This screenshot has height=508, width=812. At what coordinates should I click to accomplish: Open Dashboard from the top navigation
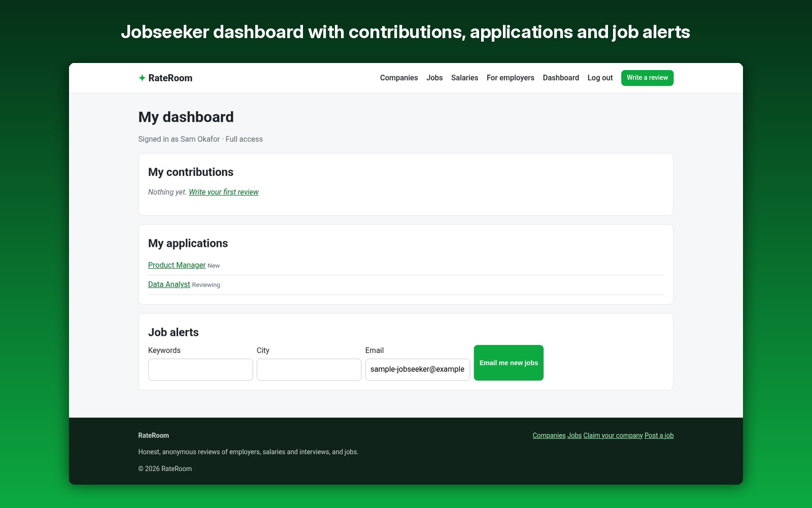(x=561, y=78)
